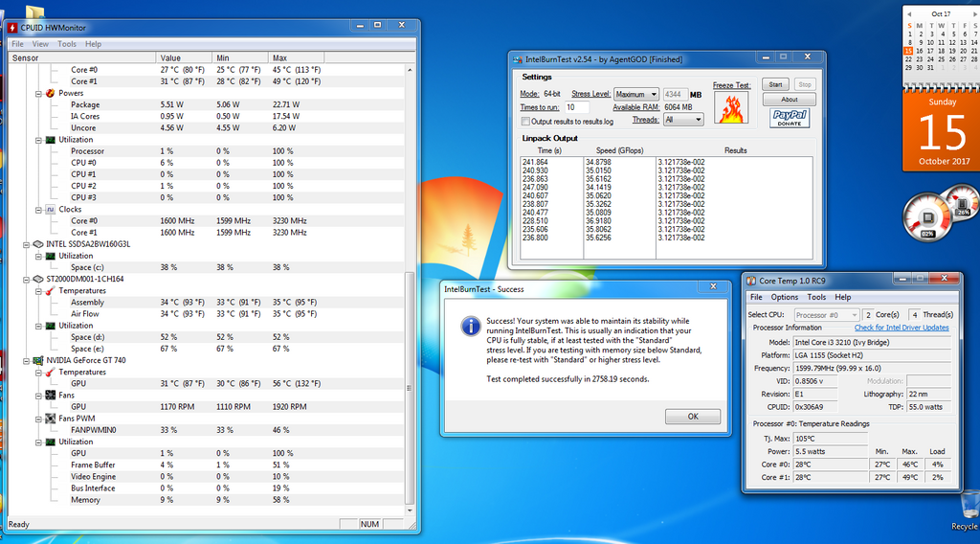Click the Core Temp app icon in title bar

click(x=751, y=281)
